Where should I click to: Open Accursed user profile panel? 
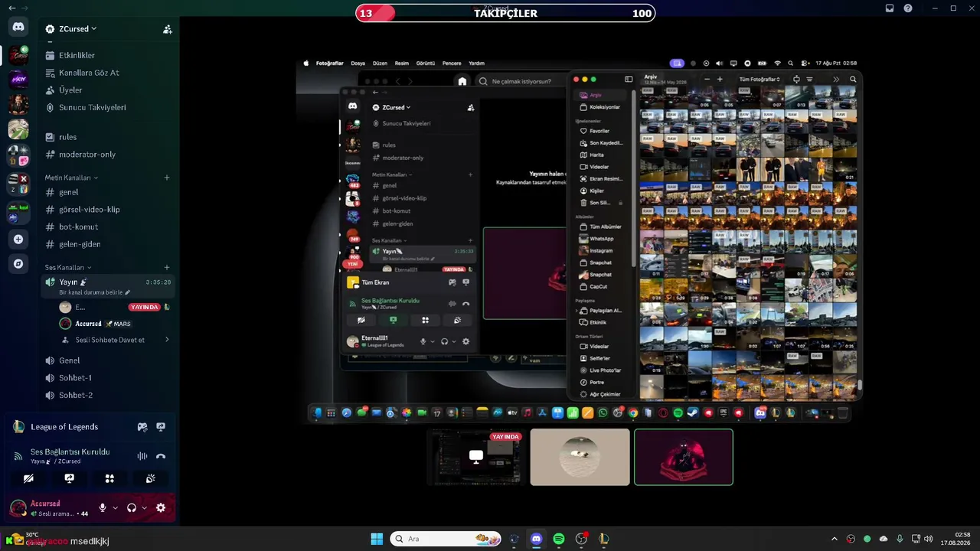pos(50,507)
